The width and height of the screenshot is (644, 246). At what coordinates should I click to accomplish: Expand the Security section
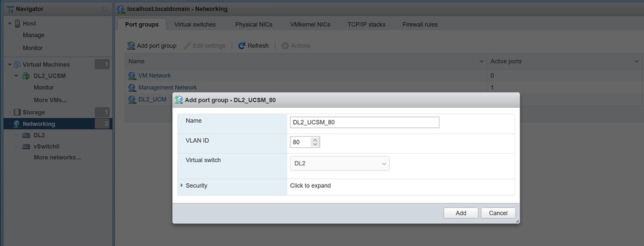181,185
